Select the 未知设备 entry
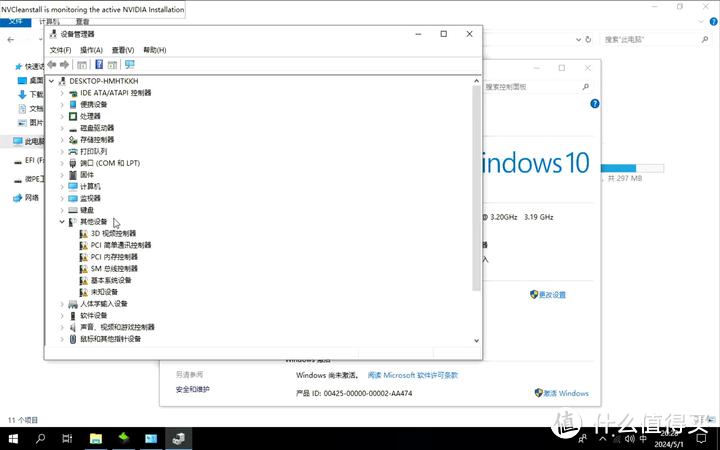 (x=104, y=292)
